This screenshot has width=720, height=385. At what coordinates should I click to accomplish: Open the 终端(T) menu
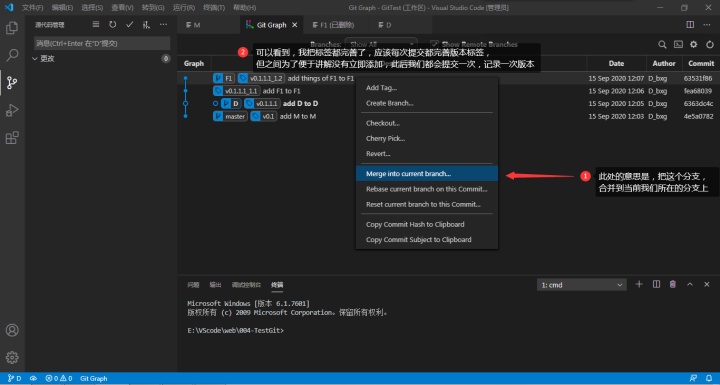pos(214,8)
